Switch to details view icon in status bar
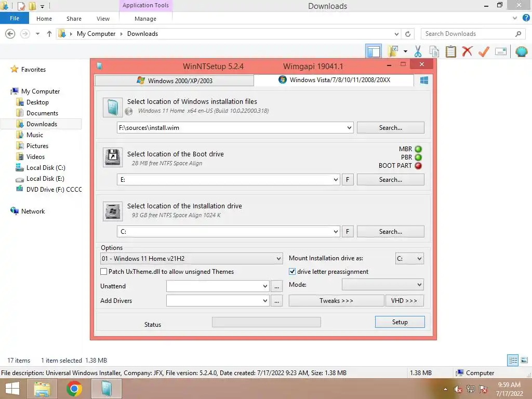Image resolution: width=532 pixels, height=399 pixels. tap(513, 360)
